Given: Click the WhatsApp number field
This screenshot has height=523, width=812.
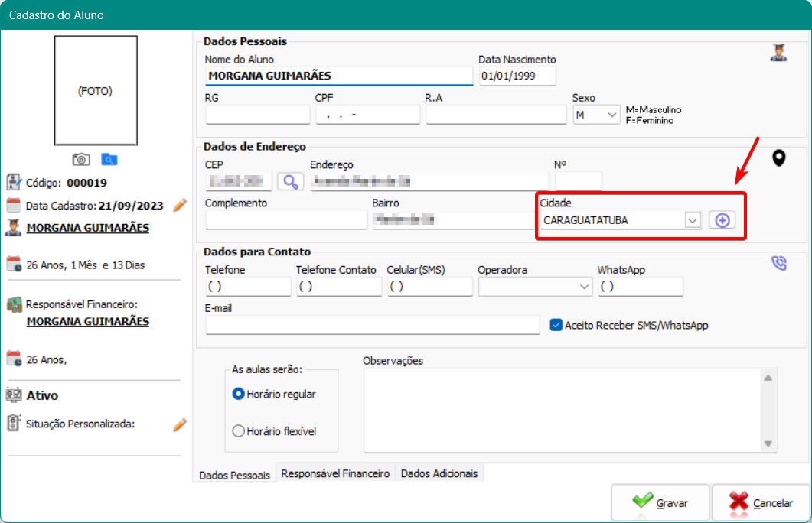Looking at the screenshot, I should [641, 287].
